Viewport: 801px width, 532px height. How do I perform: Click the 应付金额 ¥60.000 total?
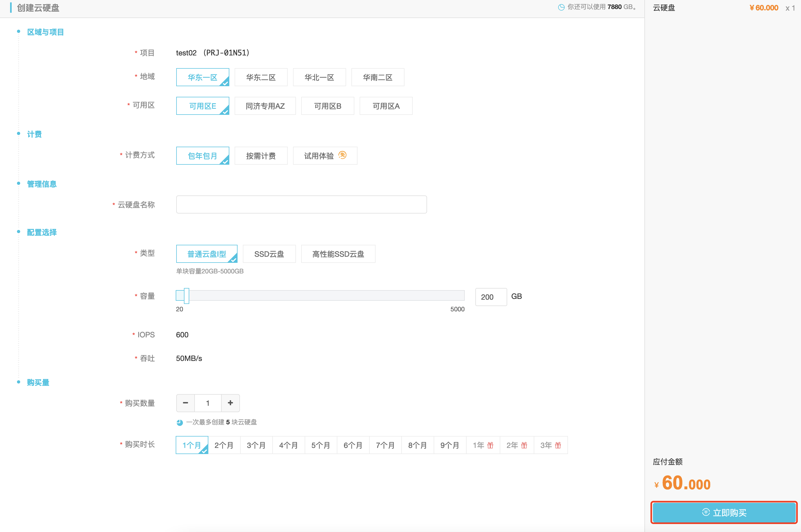tap(683, 483)
